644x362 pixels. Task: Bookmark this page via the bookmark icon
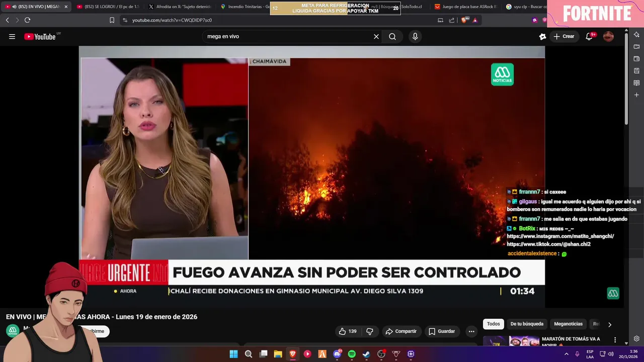tap(112, 20)
